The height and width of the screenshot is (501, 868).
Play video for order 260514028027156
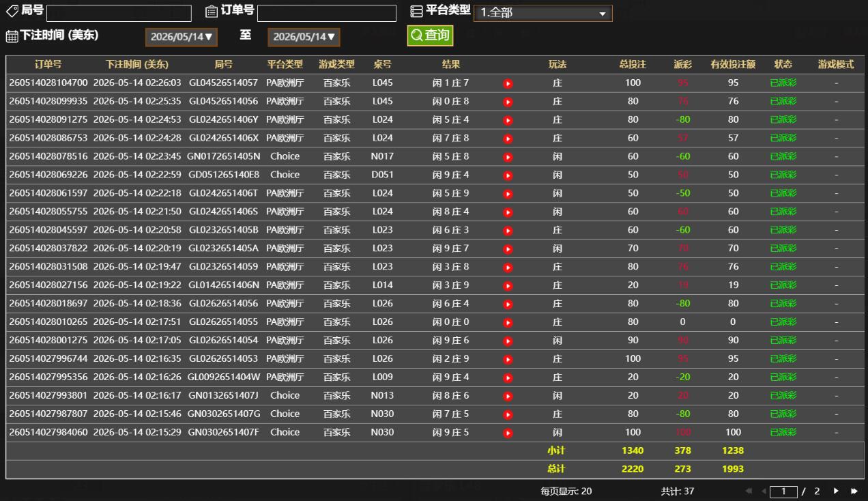pos(508,286)
